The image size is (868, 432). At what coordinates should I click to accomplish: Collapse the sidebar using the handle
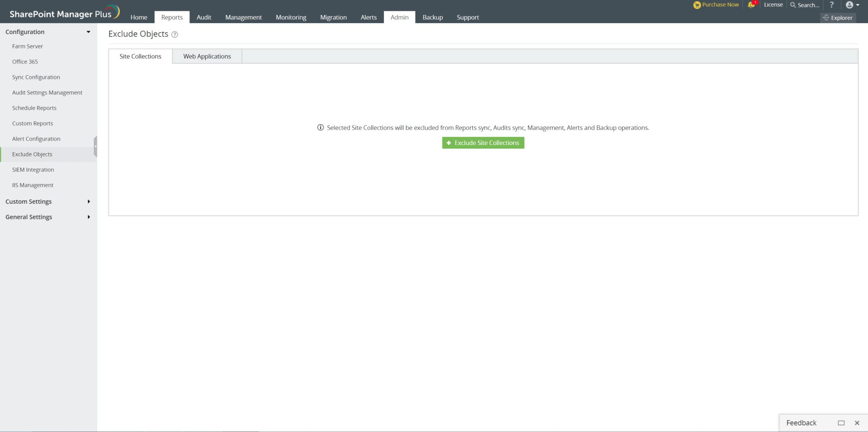pos(95,146)
